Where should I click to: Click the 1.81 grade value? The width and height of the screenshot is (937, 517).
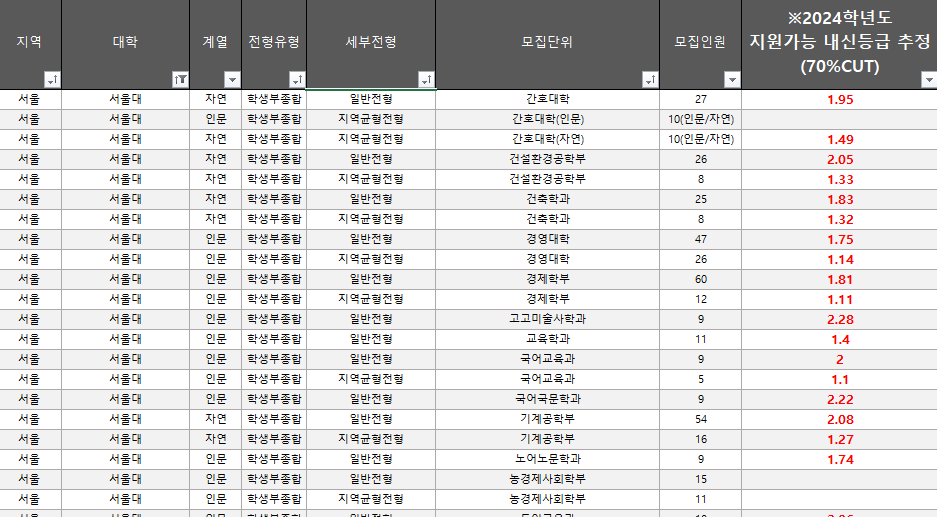(x=840, y=280)
